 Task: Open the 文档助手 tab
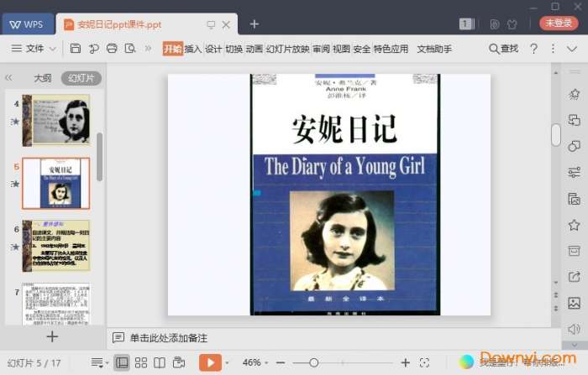[434, 49]
